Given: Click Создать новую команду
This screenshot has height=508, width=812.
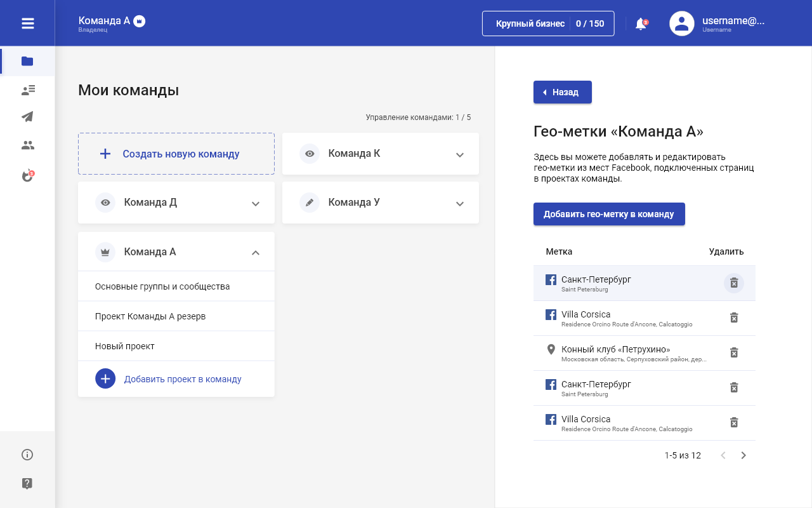Looking at the screenshot, I should pos(176,154).
